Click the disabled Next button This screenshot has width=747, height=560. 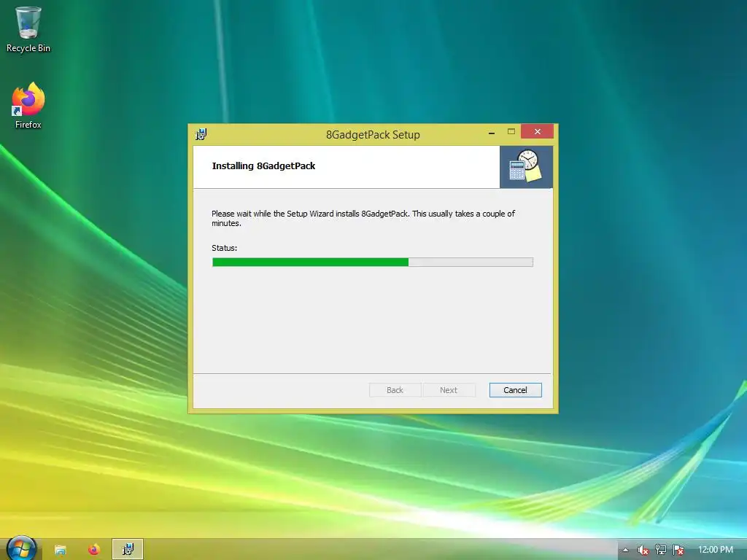449,390
